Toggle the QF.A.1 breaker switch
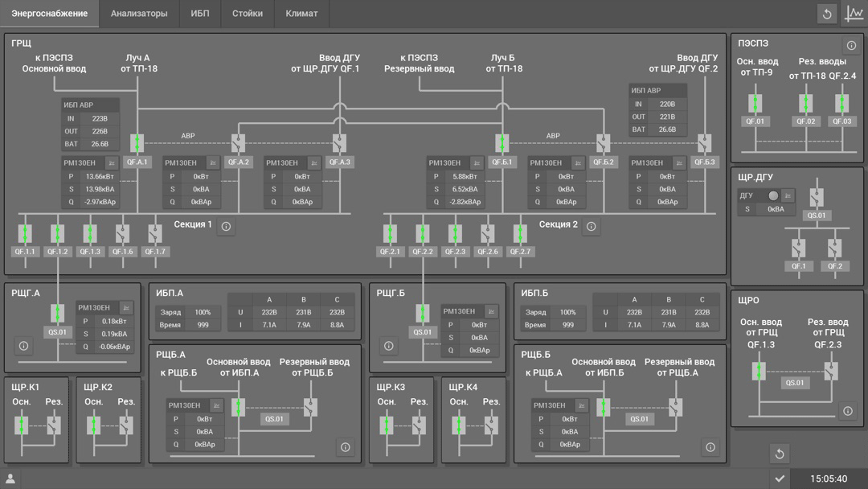Image resolution: width=868 pixels, height=489 pixels. coord(137,143)
